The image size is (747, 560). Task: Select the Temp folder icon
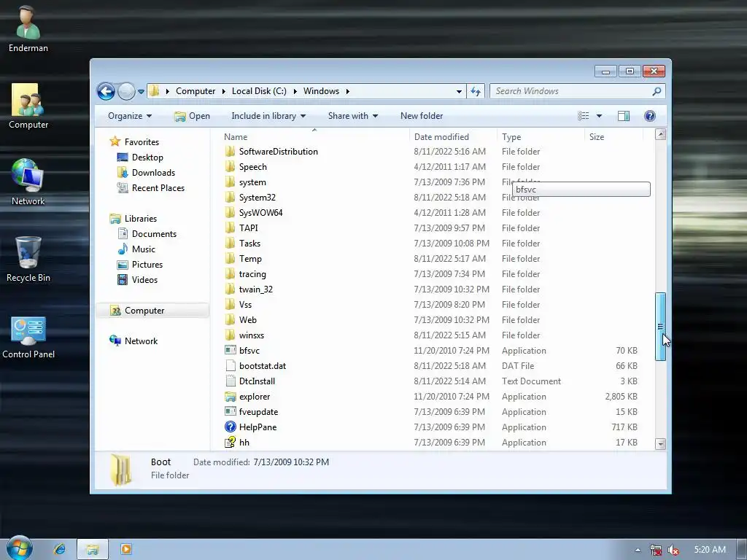tap(230, 259)
